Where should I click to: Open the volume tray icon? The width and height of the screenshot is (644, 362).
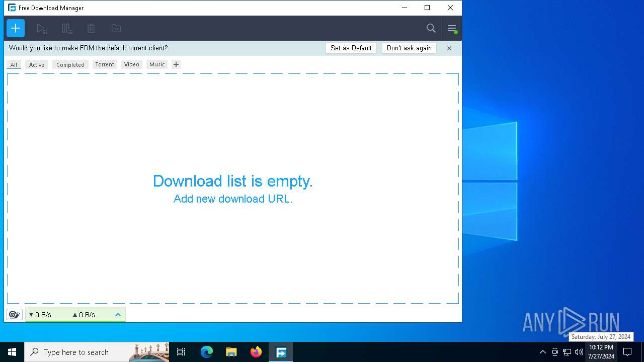pyautogui.click(x=579, y=352)
